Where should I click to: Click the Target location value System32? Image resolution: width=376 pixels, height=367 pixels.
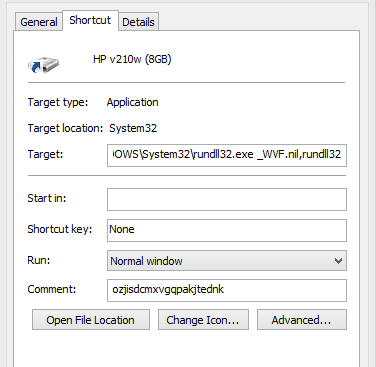tap(133, 128)
